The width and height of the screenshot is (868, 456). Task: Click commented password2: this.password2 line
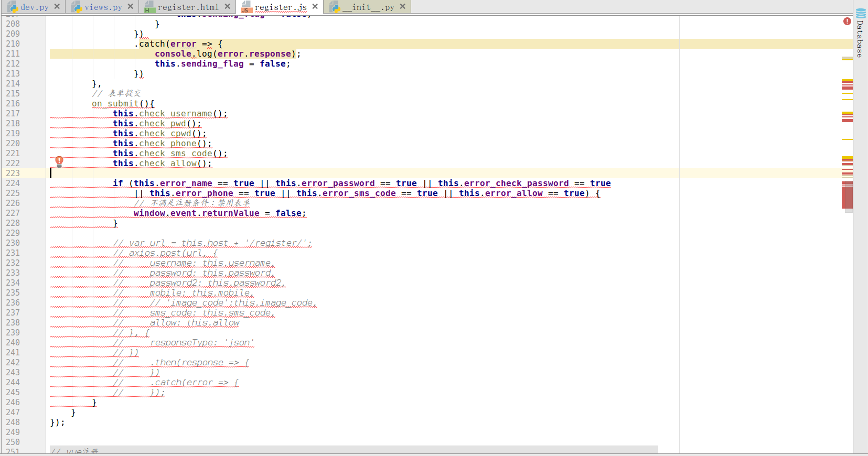pos(199,283)
